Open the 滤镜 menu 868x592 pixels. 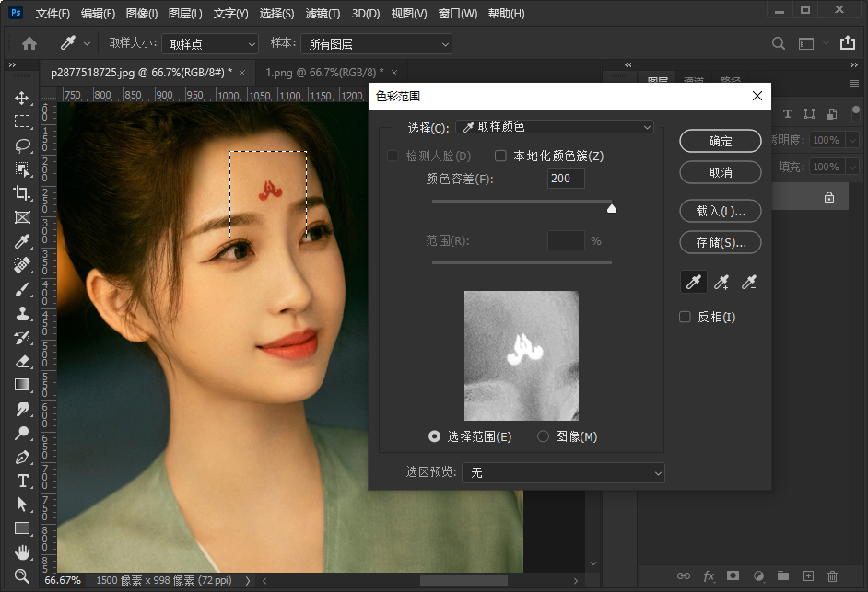pyautogui.click(x=323, y=13)
